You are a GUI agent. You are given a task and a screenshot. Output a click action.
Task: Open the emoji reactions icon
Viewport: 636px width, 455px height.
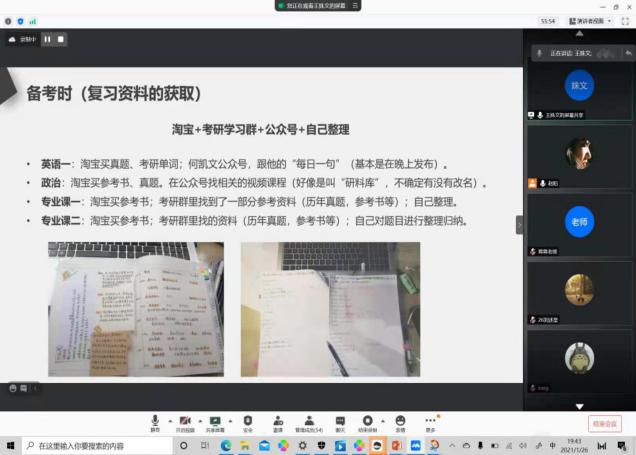point(400,422)
